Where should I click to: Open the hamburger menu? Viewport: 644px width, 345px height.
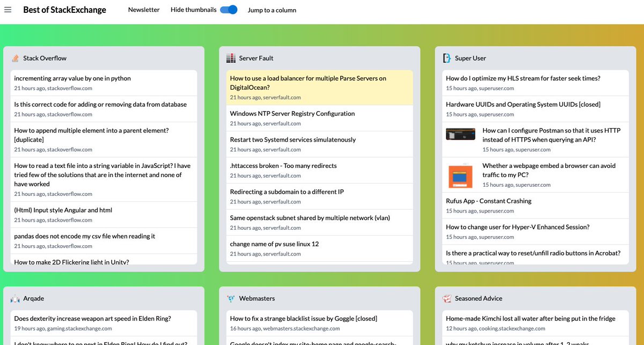click(x=8, y=9)
